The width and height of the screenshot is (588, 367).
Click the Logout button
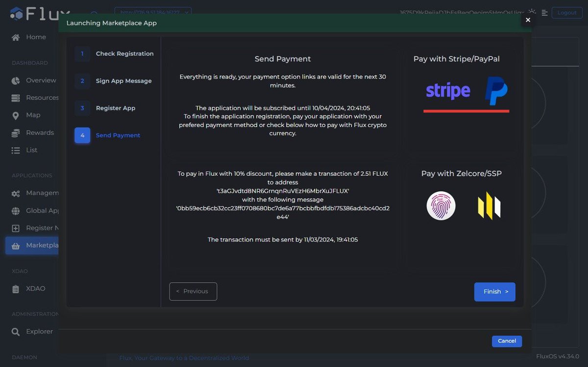567,13
